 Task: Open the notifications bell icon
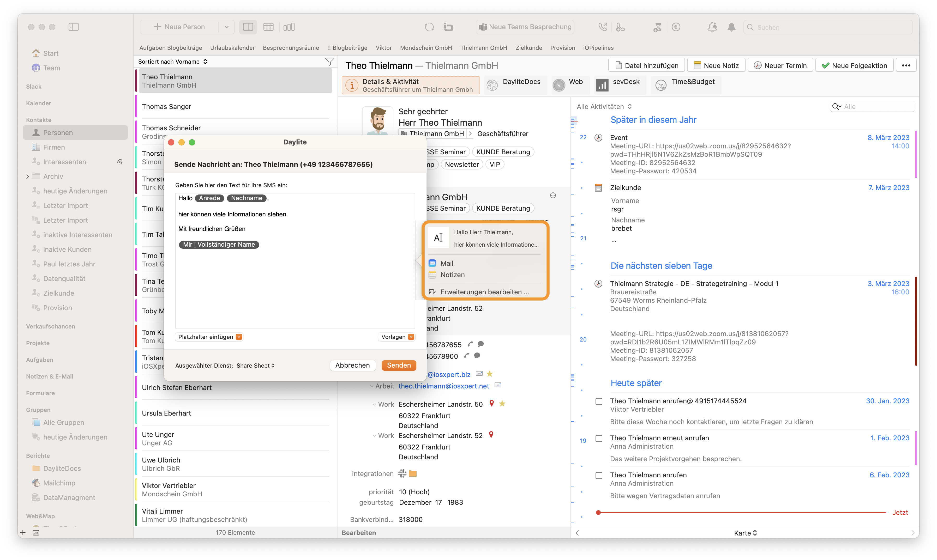pyautogui.click(x=731, y=27)
